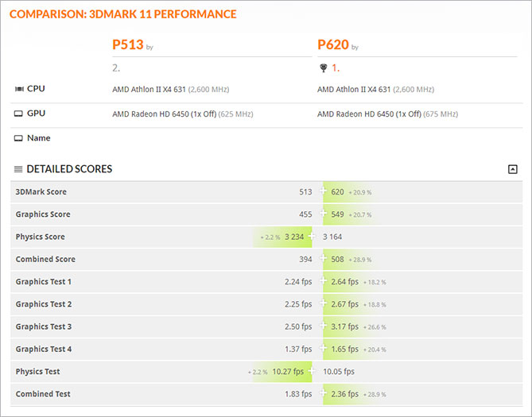Click the Detailed Scores list icon
The image size is (532, 417).
click(18, 169)
